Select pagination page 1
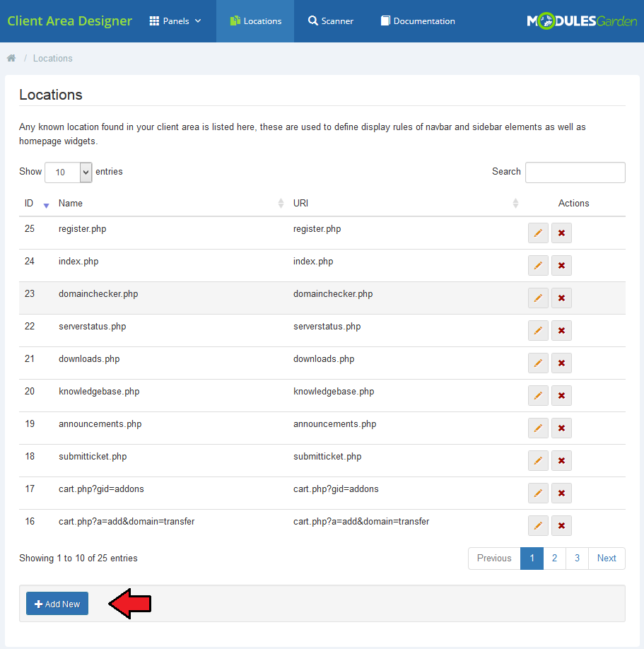Viewport: 644px width, 649px height. click(x=532, y=559)
